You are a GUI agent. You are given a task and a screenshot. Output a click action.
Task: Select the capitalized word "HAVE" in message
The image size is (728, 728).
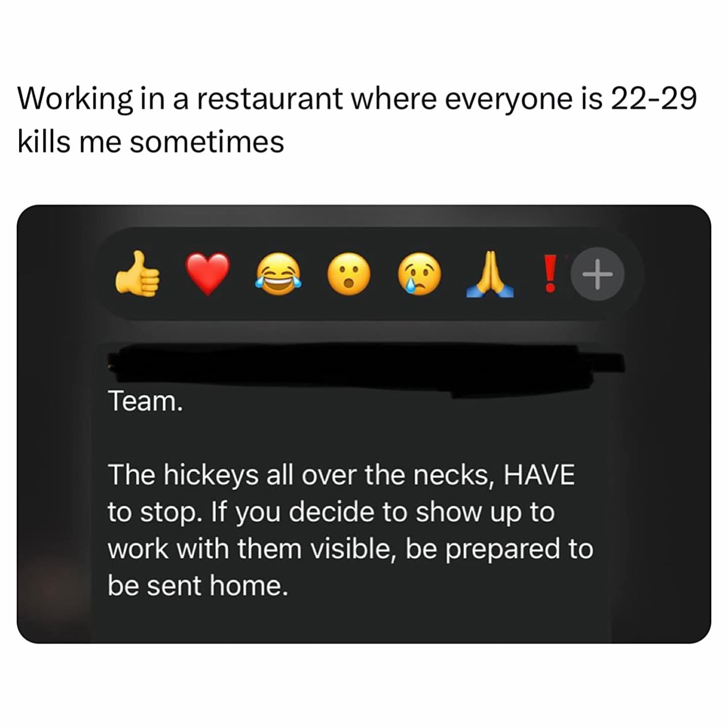point(539,475)
